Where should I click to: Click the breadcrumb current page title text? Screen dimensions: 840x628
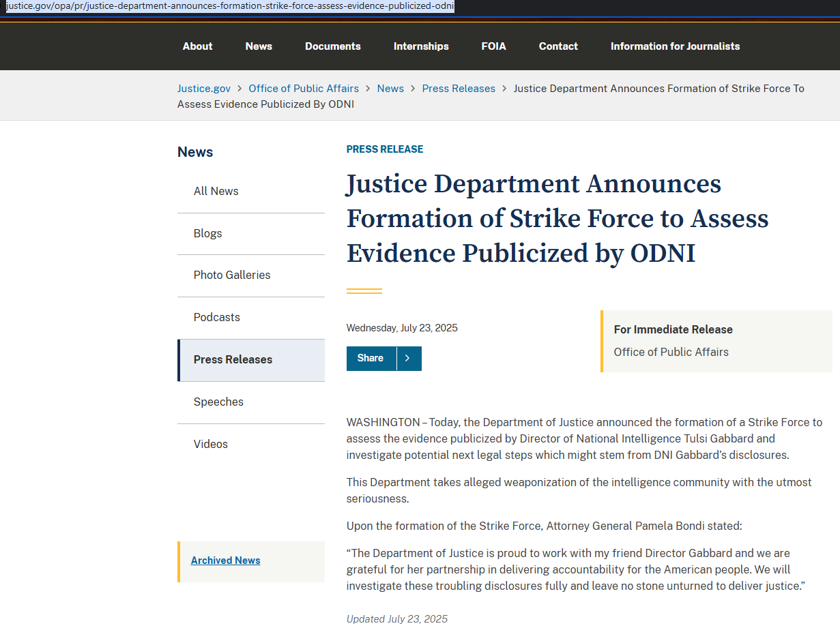491,96
